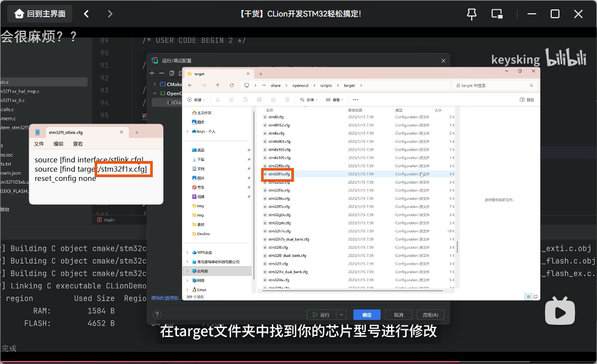
Task: Switch Explorer to large thumbnails view icon
Action: coord(535,297)
